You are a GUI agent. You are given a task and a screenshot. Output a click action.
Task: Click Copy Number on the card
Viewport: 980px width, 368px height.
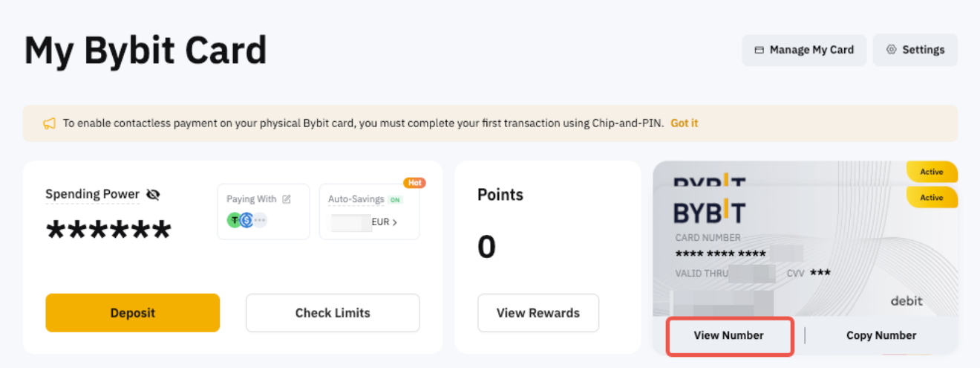tap(881, 335)
